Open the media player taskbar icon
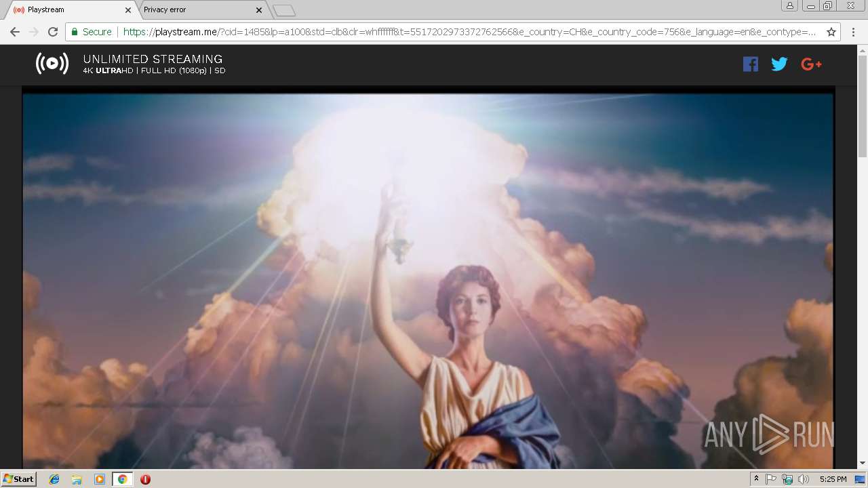868x488 pixels. pyautogui.click(x=100, y=479)
